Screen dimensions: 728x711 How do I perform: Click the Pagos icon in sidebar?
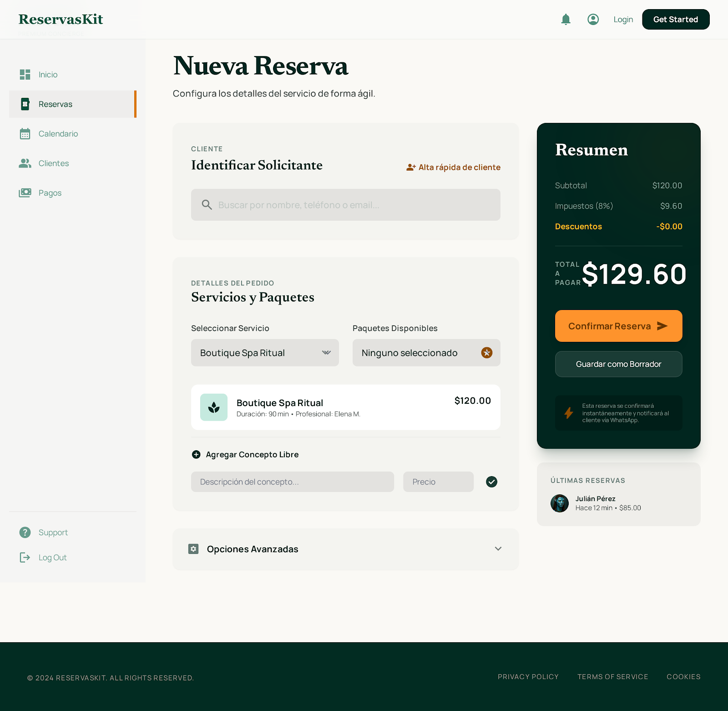[x=25, y=193]
